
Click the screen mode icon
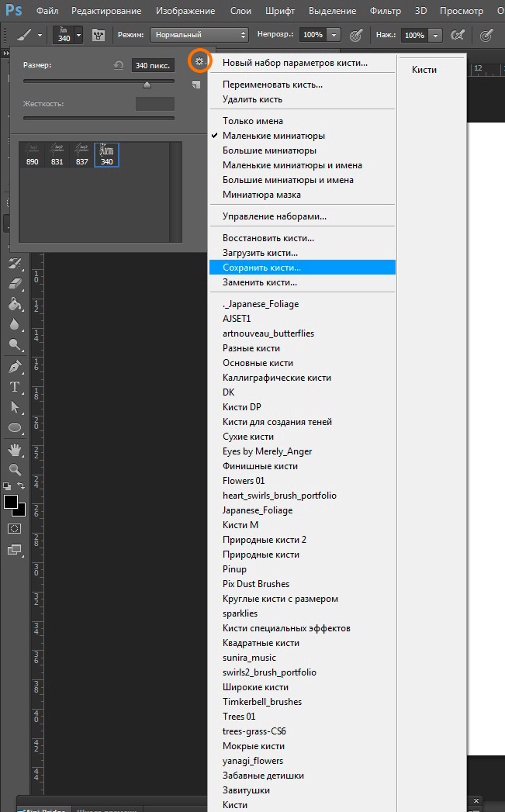[15, 550]
